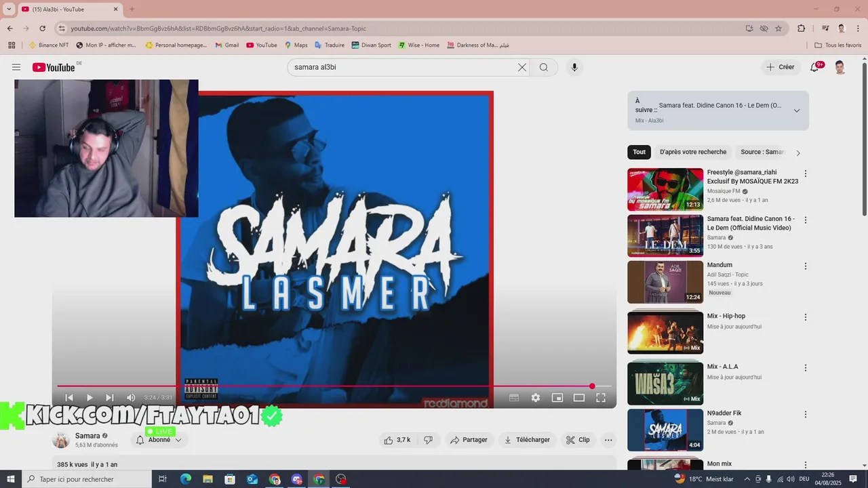Open options for N9adder Fik video

[806, 414]
